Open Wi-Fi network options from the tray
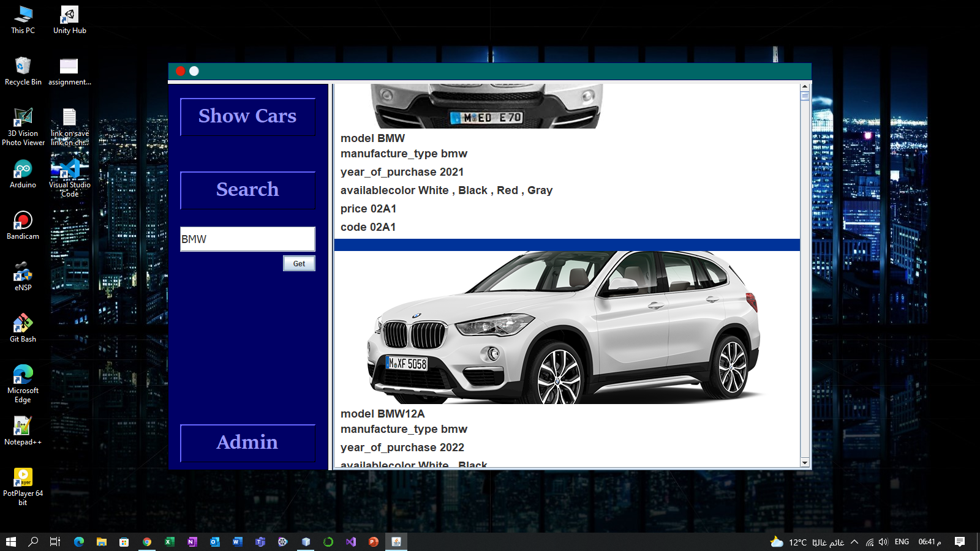The image size is (980, 551). (x=870, y=542)
